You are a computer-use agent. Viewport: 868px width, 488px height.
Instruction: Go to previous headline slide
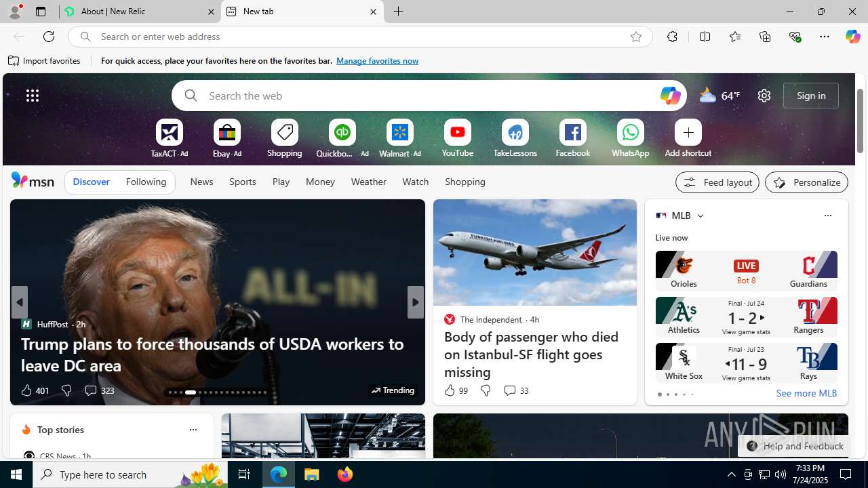(x=19, y=302)
